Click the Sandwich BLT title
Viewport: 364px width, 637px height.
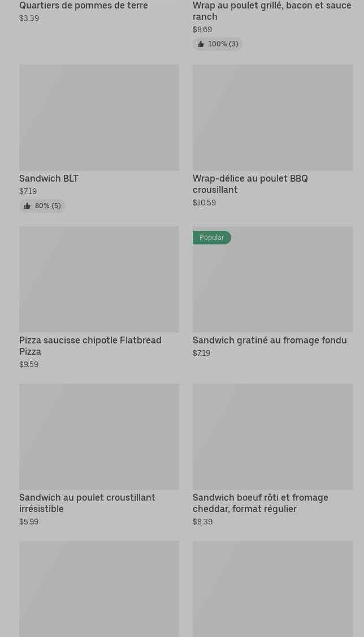point(49,179)
